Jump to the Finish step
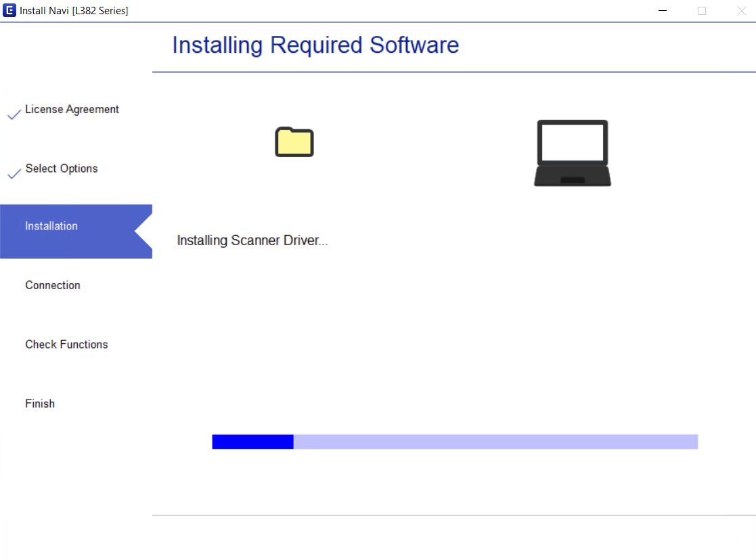 pos(40,403)
